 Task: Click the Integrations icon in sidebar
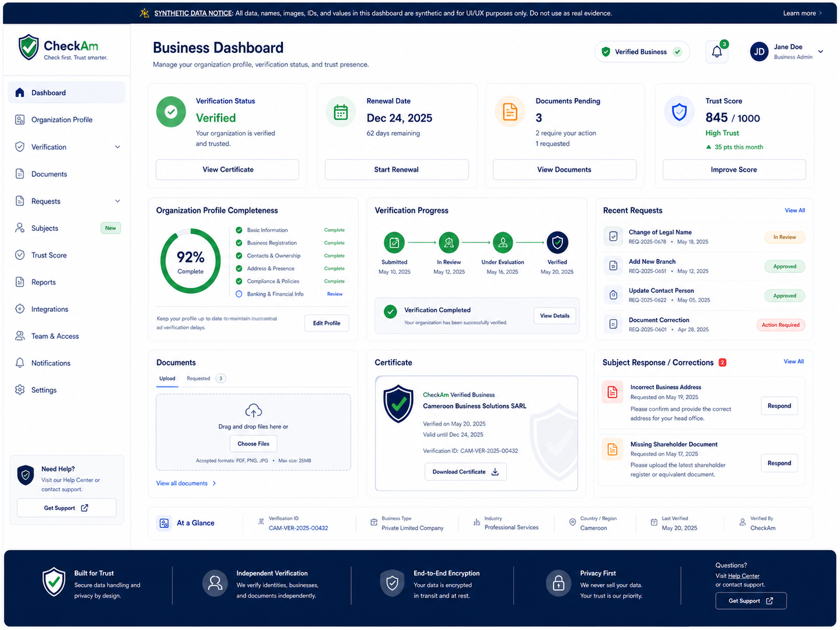click(x=20, y=309)
